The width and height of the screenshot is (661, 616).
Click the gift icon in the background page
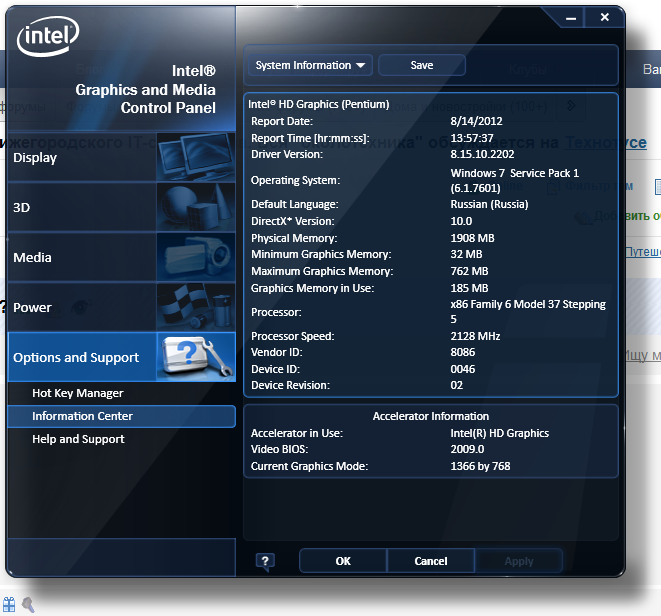[x=9, y=604]
